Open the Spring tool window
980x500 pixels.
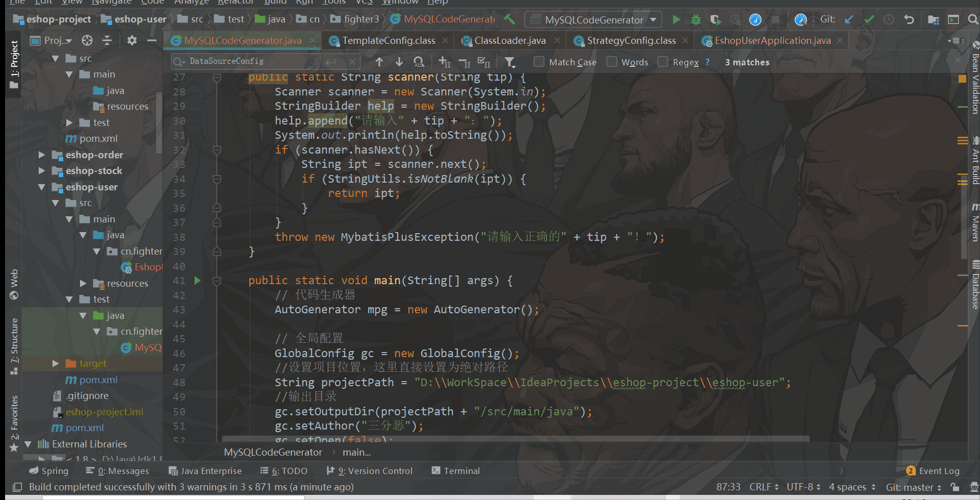(x=49, y=470)
